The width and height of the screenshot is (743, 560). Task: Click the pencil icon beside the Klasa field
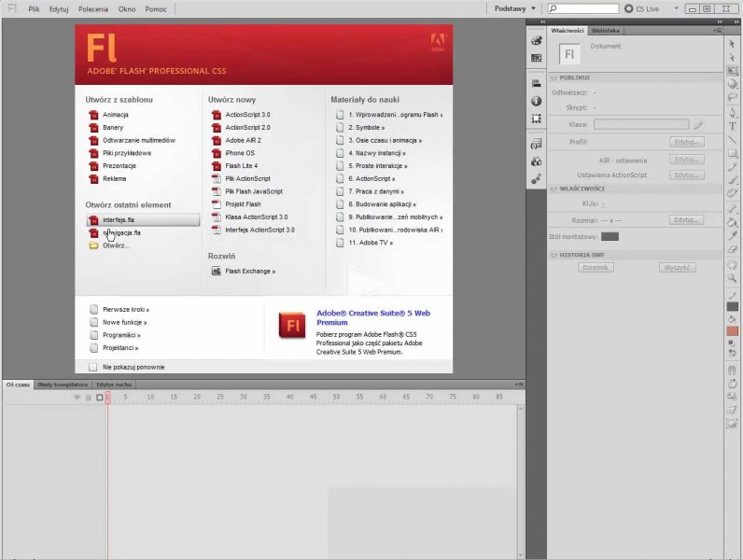pos(698,123)
